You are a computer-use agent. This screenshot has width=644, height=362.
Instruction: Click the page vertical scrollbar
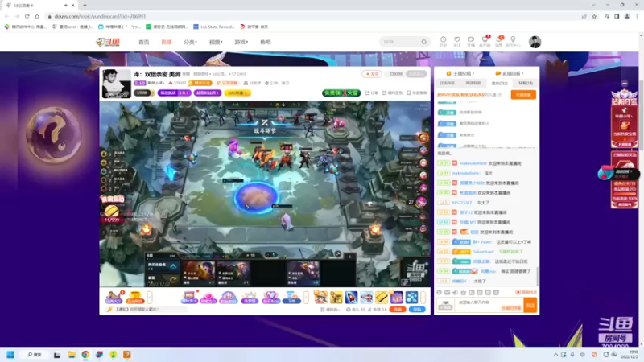641,93
